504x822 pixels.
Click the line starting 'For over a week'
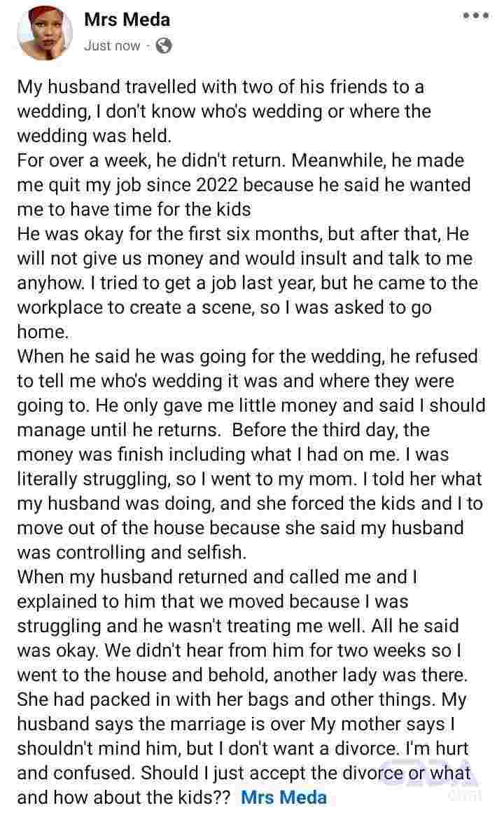pos(241,160)
